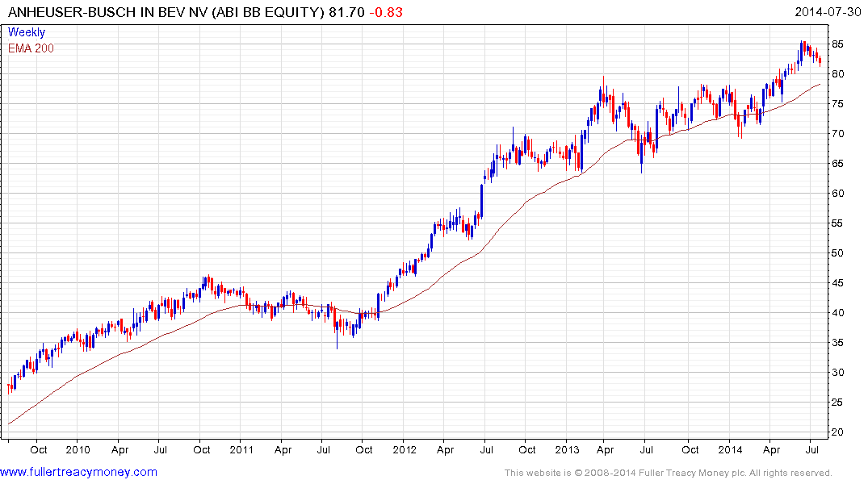Click the 50 price axis label
868x484 pixels.
pyautogui.click(x=837, y=253)
